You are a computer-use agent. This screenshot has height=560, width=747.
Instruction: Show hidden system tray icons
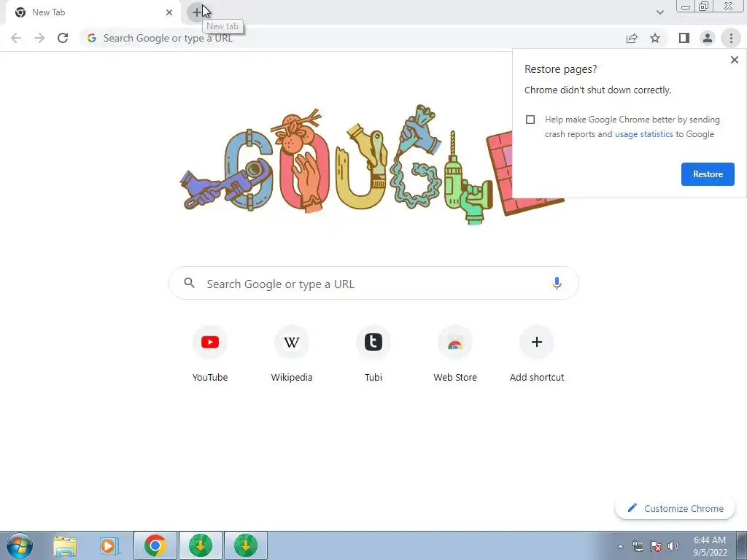click(620, 546)
